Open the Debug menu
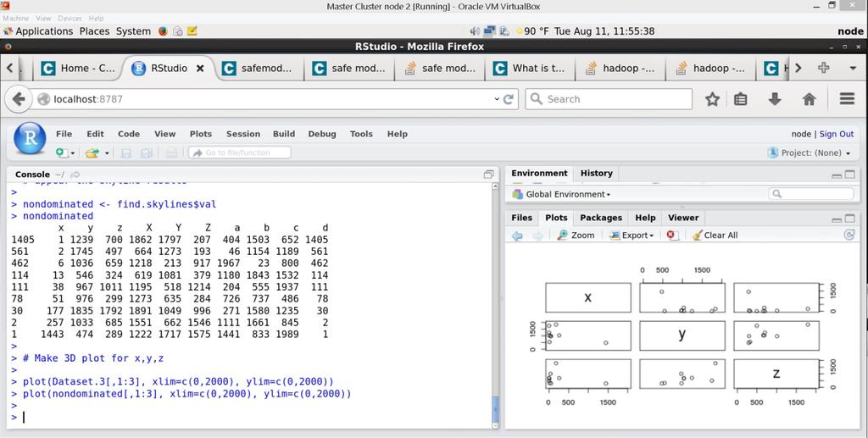The width and height of the screenshot is (868, 438). [x=321, y=134]
